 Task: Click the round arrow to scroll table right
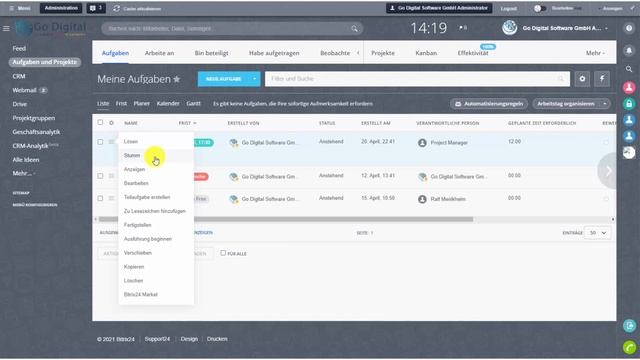point(607,171)
